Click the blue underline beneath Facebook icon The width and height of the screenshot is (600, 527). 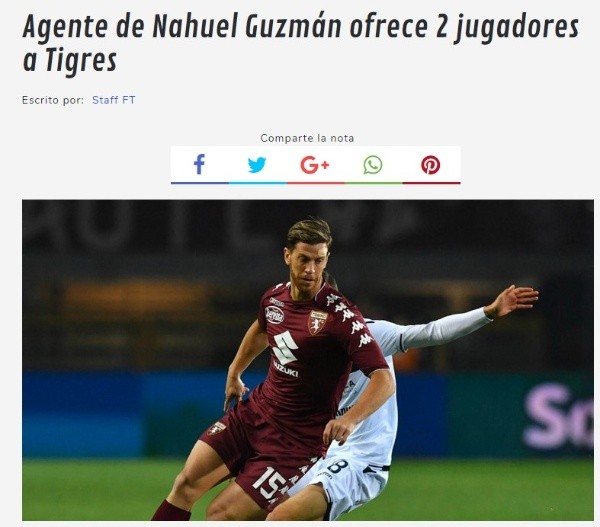200,183
